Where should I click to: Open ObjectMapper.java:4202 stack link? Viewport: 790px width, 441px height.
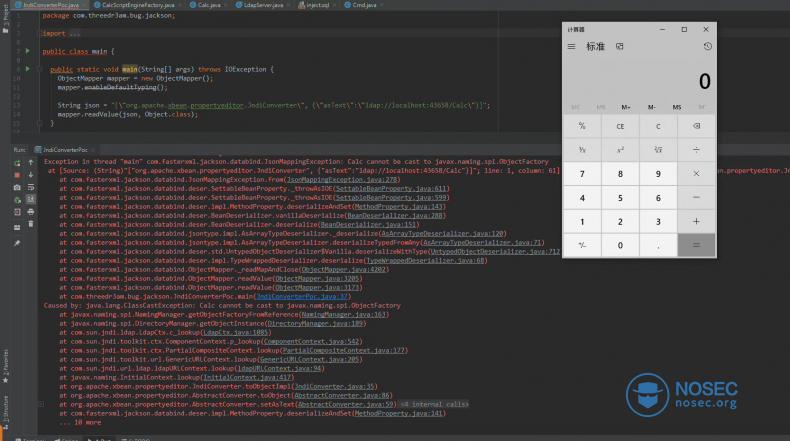coord(344,269)
